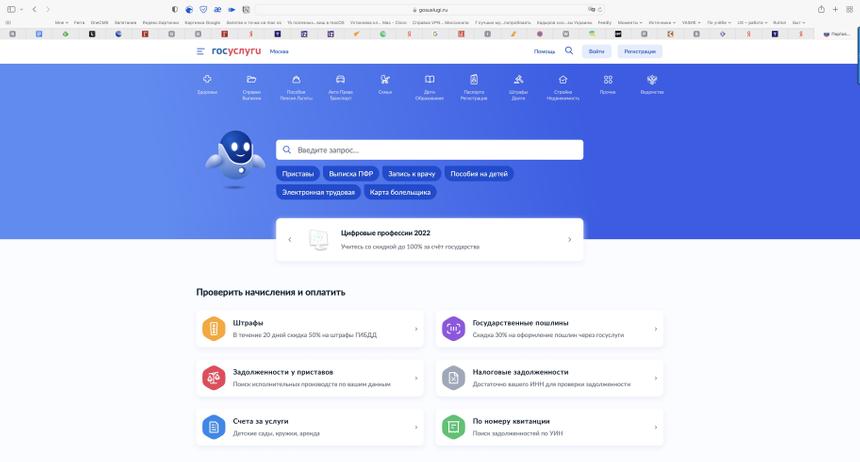Viewport: 860px width, 462px height.
Task: Open Счета за услуги card title
Action: click(261, 421)
